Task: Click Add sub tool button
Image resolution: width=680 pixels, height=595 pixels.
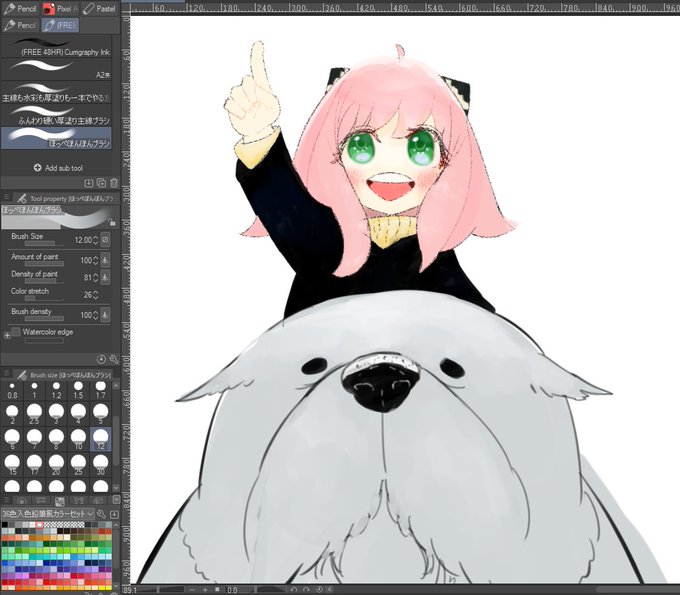Action: tap(58, 168)
